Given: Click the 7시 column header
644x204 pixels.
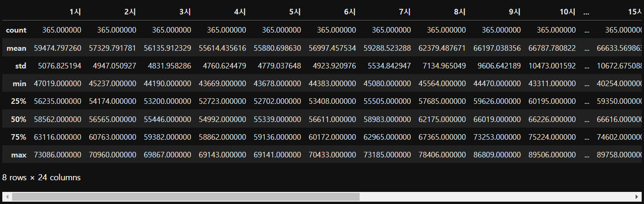Looking at the screenshot, I should pyautogui.click(x=404, y=13).
